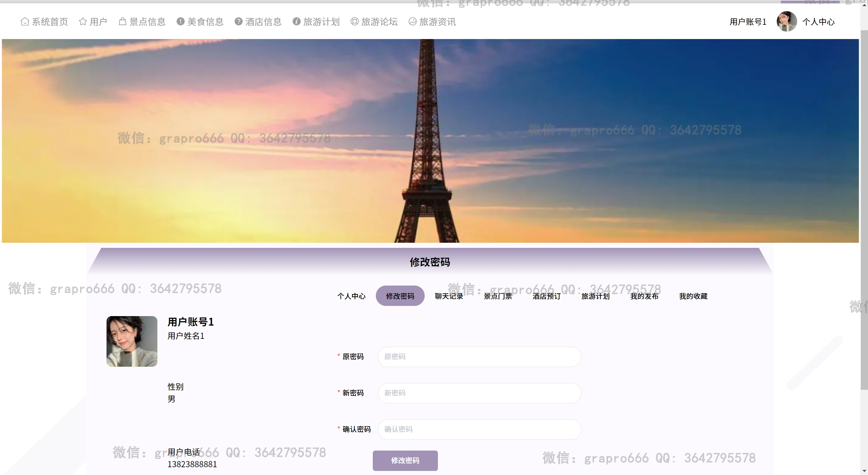Click the question mark icon beside 酒店信息
Viewport: 868px width, 475px height.
click(238, 22)
